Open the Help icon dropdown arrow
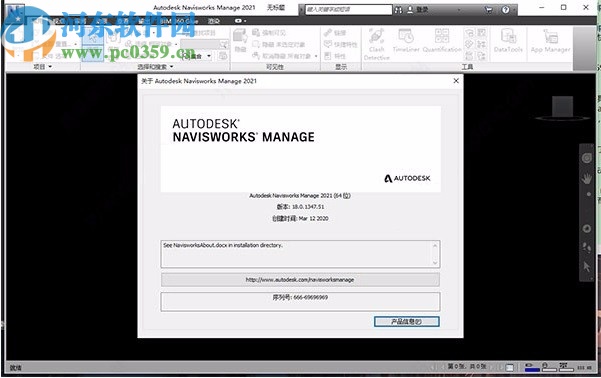The image size is (601, 378). click(513, 10)
